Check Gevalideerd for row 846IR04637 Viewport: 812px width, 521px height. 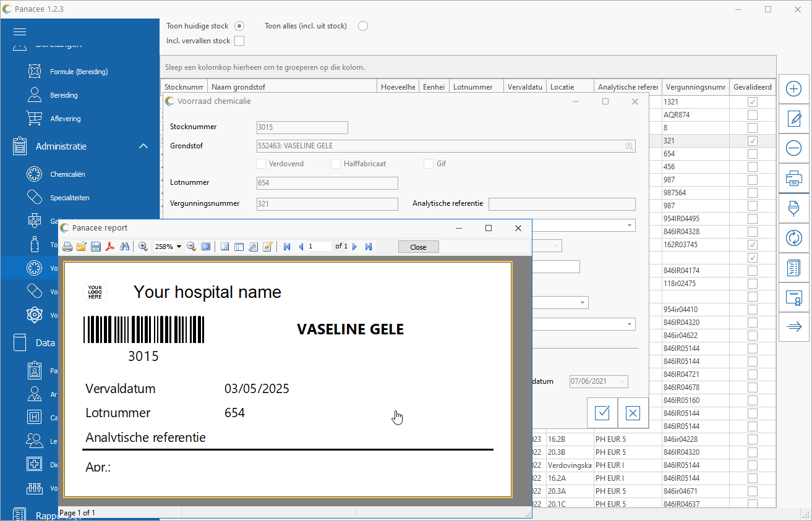pyautogui.click(x=753, y=504)
